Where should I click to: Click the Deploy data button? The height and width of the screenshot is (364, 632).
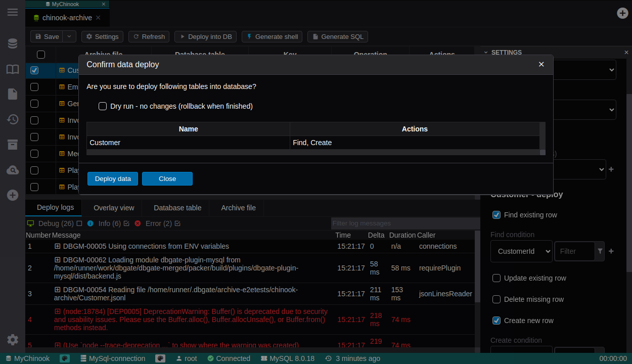[x=113, y=178]
